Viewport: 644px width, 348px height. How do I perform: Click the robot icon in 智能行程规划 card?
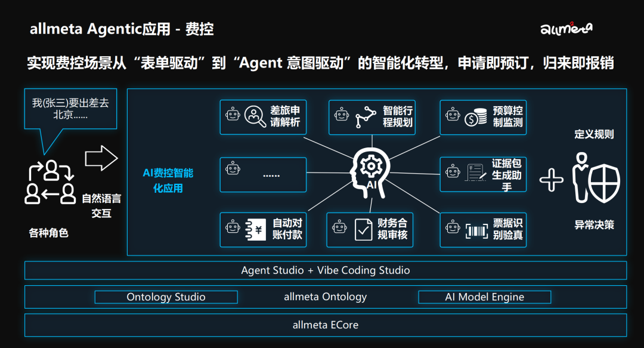341,114
